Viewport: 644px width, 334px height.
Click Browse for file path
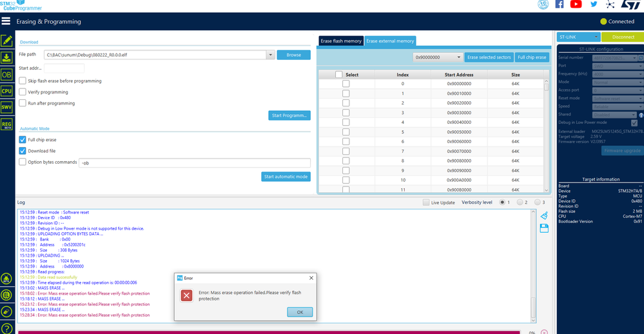(x=294, y=55)
